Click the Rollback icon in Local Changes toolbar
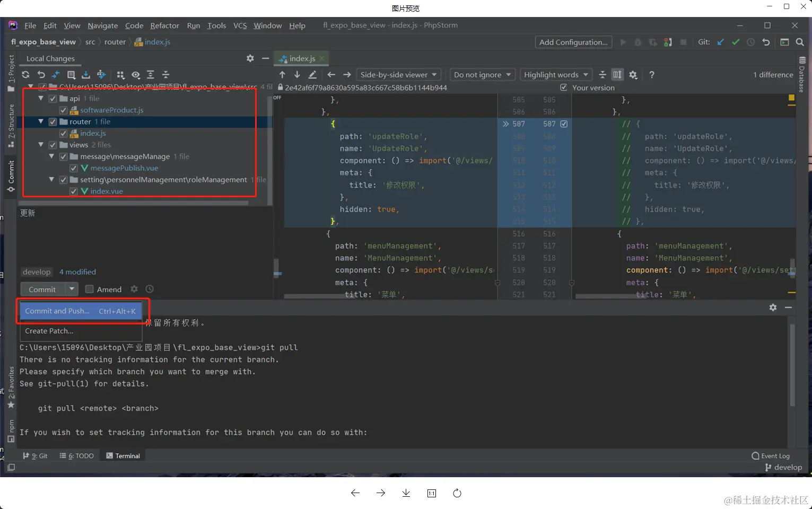The width and height of the screenshot is (812, 509). pyautogui.click(x=41, y=75)
